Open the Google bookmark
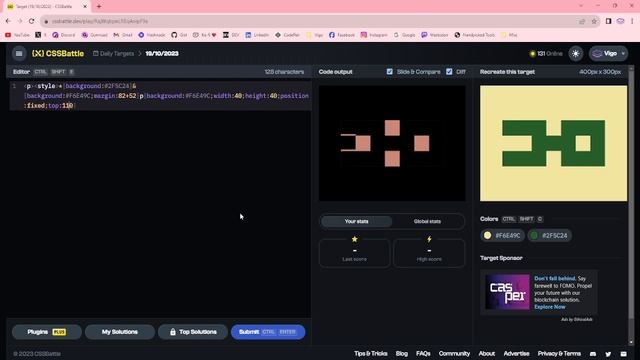The height and width of the screenshot is (360, 640). point(404,35)
